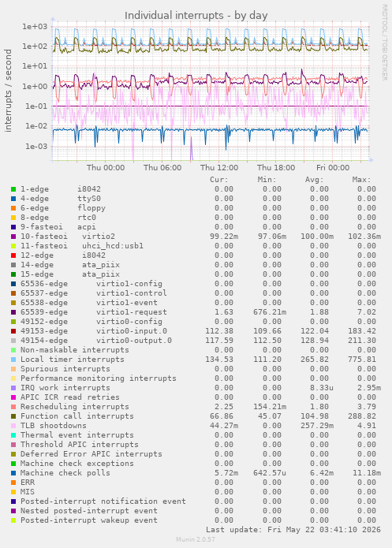Image resolution: width=392 pixels, height=548 pixels.
Task: Click the legend entry 14-edge ata_piix
Action: [70, 265]
